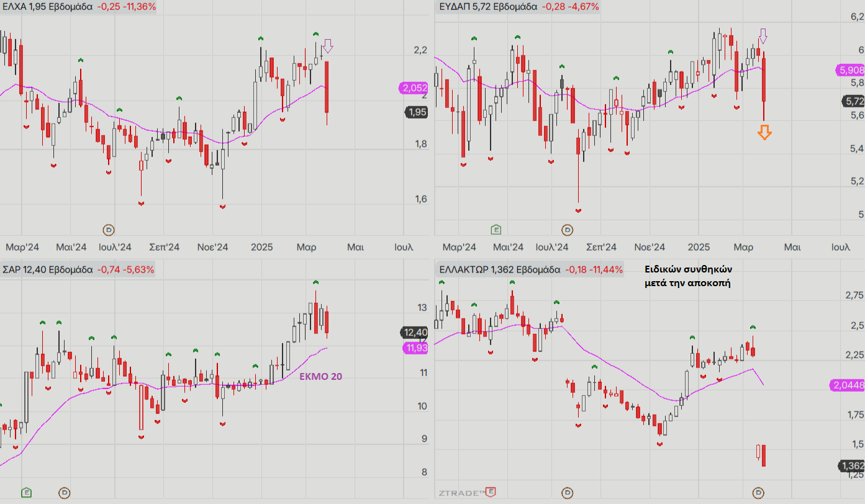
Task: Click Νοε'24 on the ΕΛΧΑ time axis
Action: coord(213,247)
